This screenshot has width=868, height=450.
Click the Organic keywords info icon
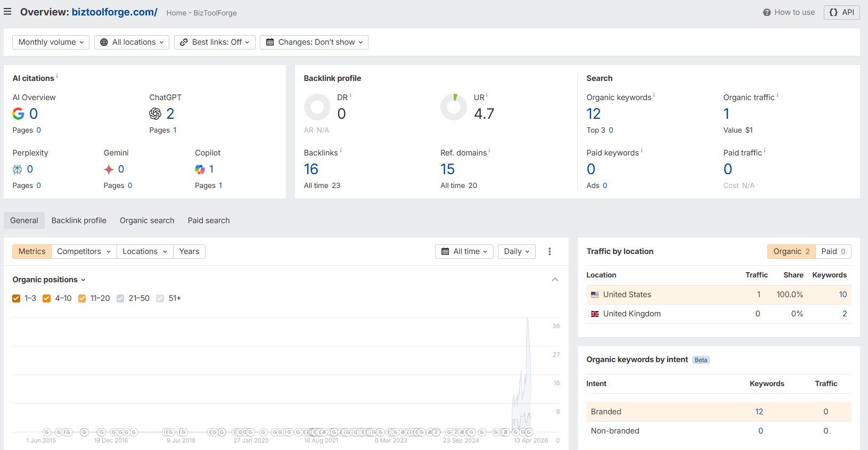click(x=654, y=95)
